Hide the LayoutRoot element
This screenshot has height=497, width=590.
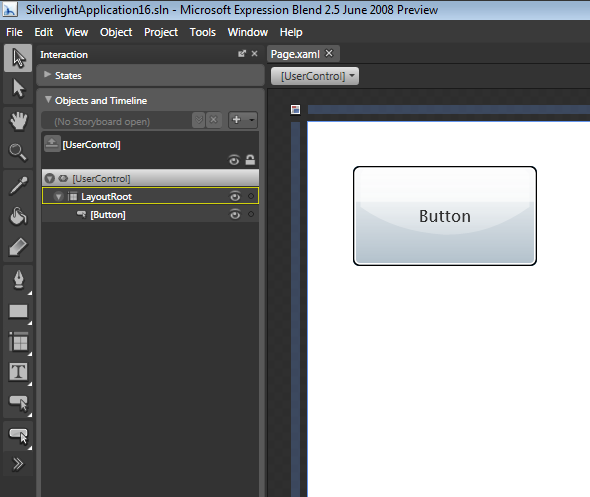[235, 196]
